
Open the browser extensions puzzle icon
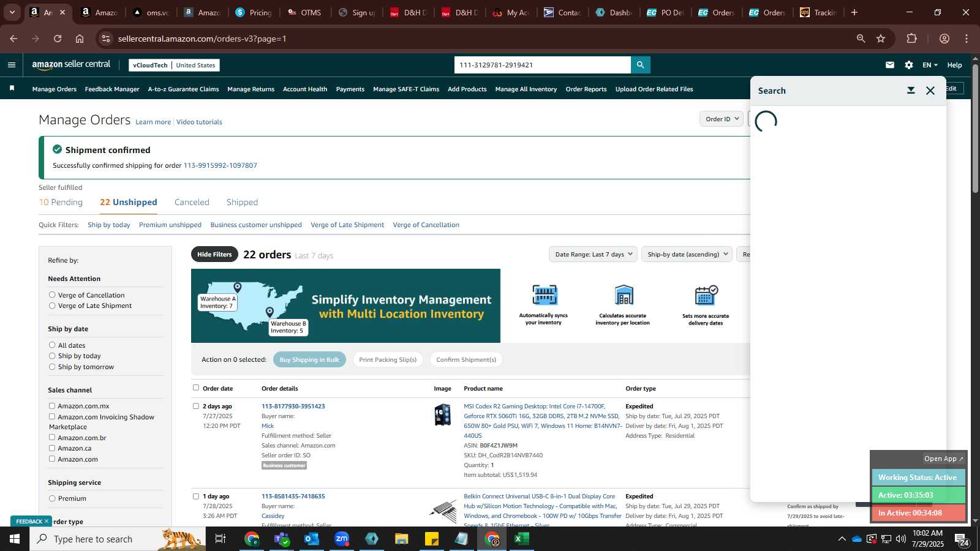tap(912, 39)
